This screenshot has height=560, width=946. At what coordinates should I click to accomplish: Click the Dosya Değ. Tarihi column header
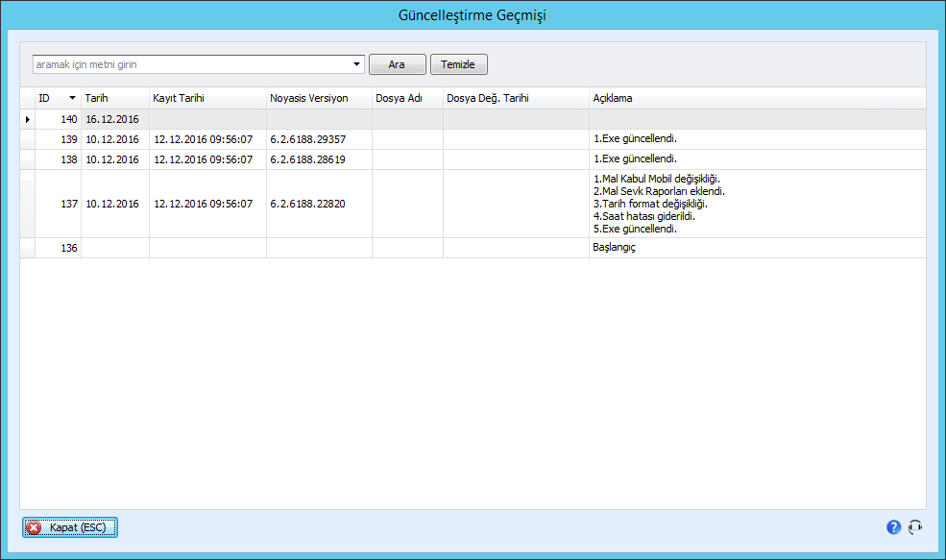[516, 98]
